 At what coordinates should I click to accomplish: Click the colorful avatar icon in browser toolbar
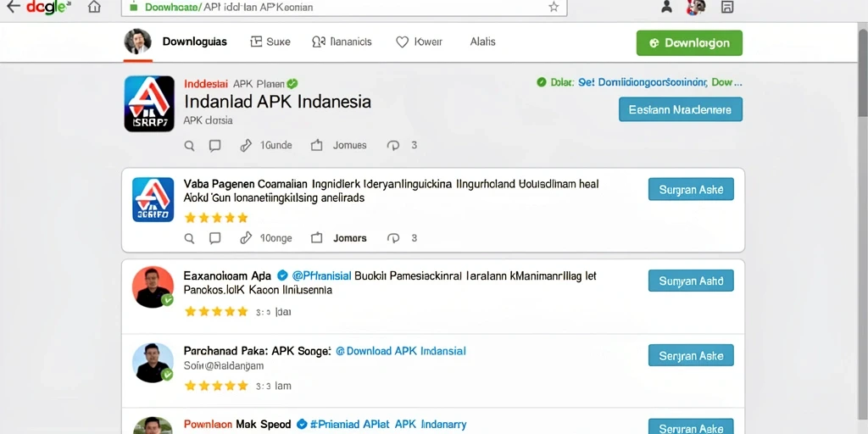click(x=696, y=7)
